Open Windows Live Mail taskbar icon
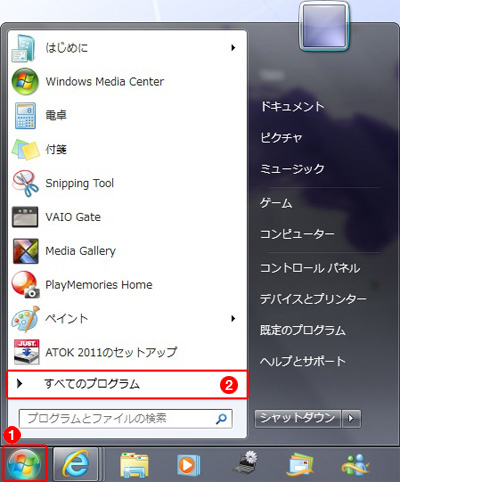 point(300,464)
